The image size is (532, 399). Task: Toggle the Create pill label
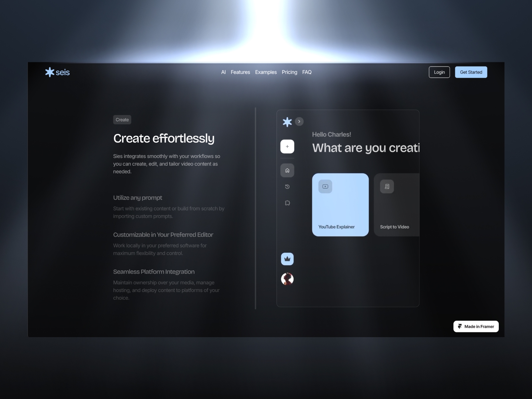[122, 120]
